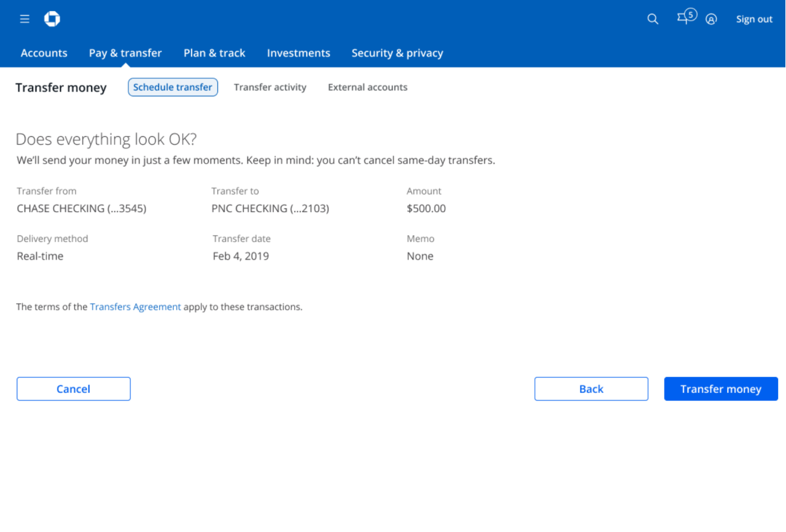Open the Pay & transfer menu
Screen dimensions: 786x532
pos(125,53)
